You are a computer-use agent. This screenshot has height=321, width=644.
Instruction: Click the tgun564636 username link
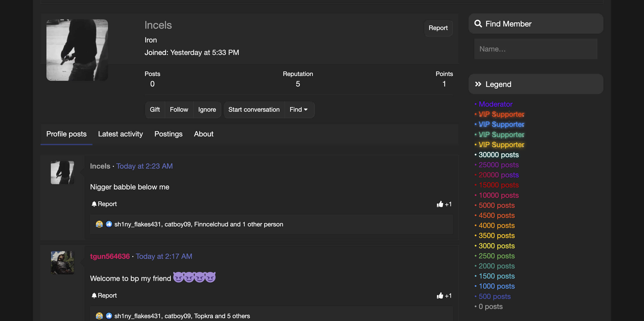tap(110, 256)
